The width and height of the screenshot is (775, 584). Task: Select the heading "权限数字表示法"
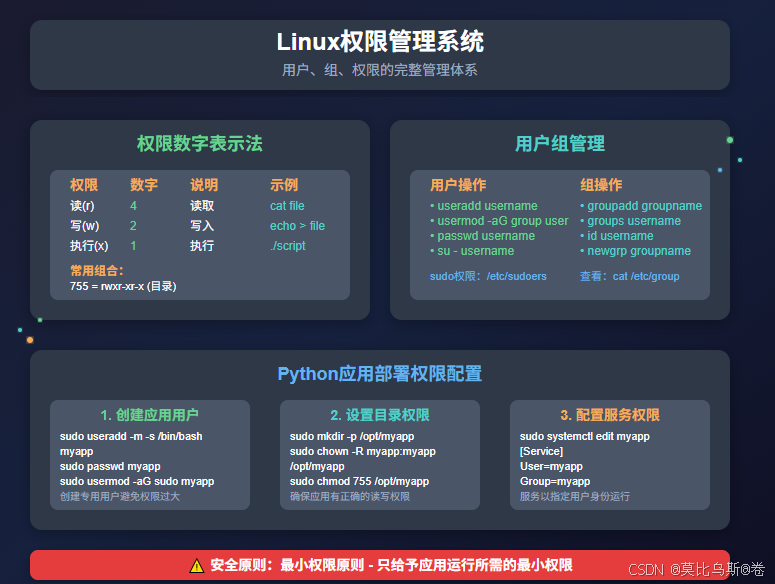click(x=200, y=144)
